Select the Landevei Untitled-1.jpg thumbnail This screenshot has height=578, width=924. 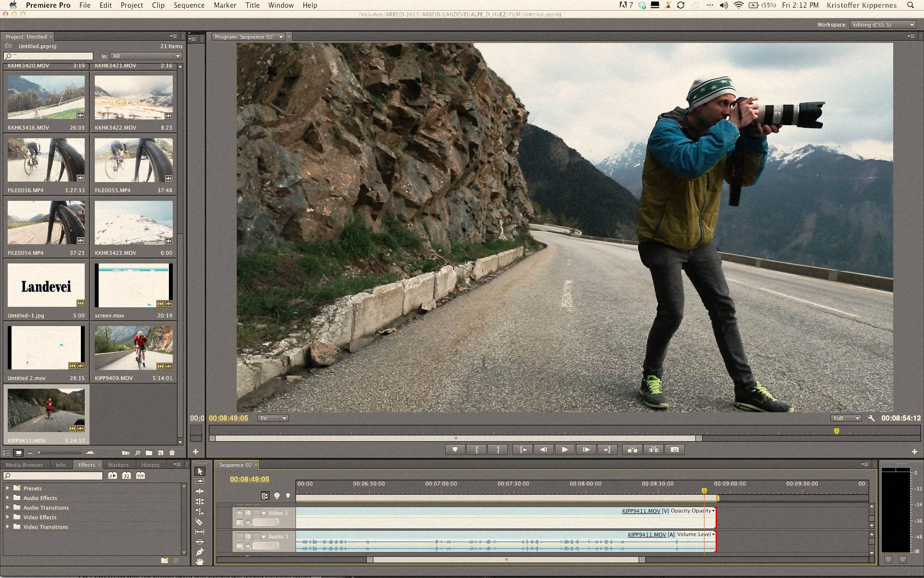click(46, 286)
